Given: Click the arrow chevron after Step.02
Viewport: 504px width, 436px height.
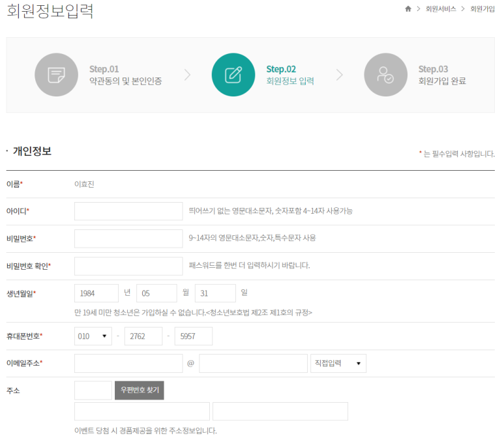Looking at the screenshot, I should pos(340,74).
